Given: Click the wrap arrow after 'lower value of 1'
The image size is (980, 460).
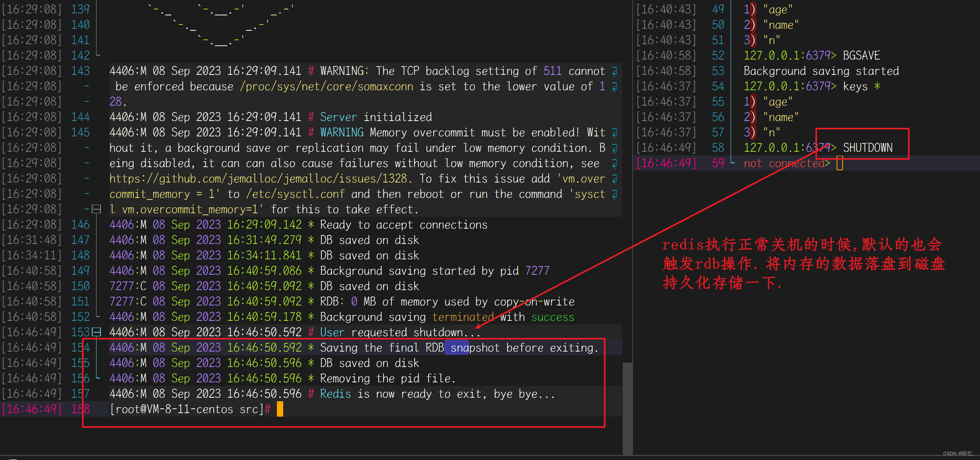Looking at the screenshot, I should [614, 87].
